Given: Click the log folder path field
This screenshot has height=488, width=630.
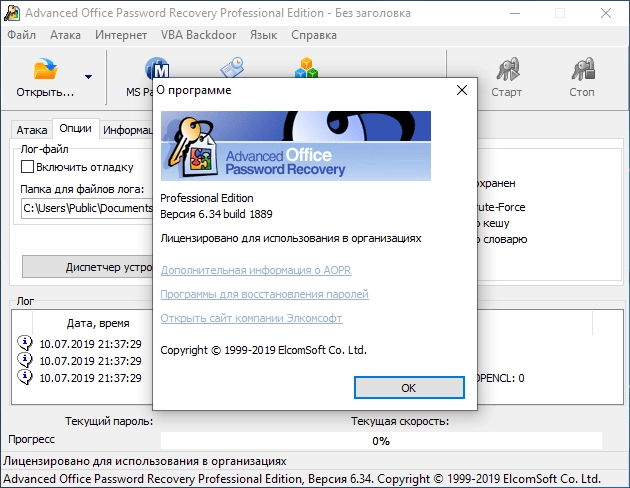Looking at the screenshot, I should click(x=87, y=208).
